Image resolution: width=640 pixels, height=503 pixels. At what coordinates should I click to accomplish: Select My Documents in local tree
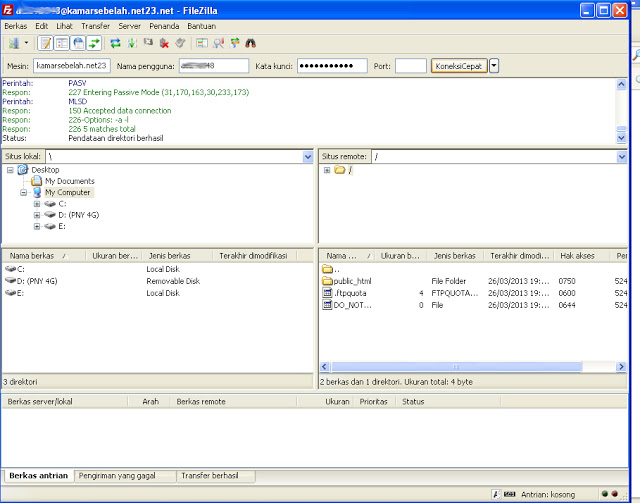click(69, 181)
